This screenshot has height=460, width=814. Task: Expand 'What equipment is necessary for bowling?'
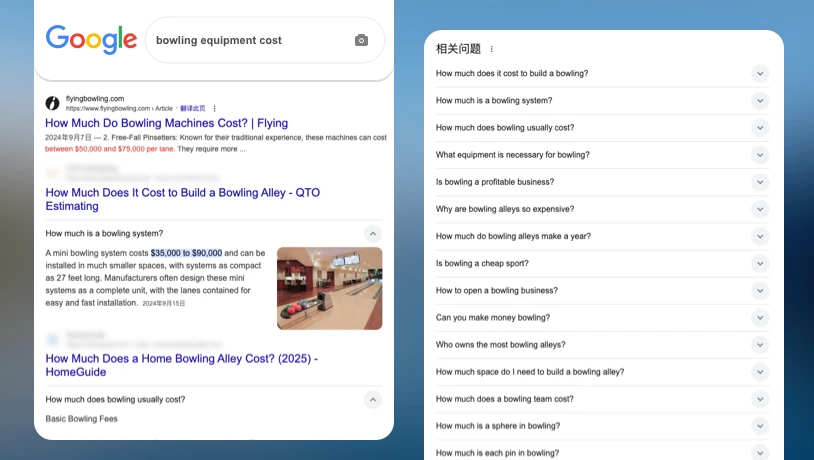(759, 155)
